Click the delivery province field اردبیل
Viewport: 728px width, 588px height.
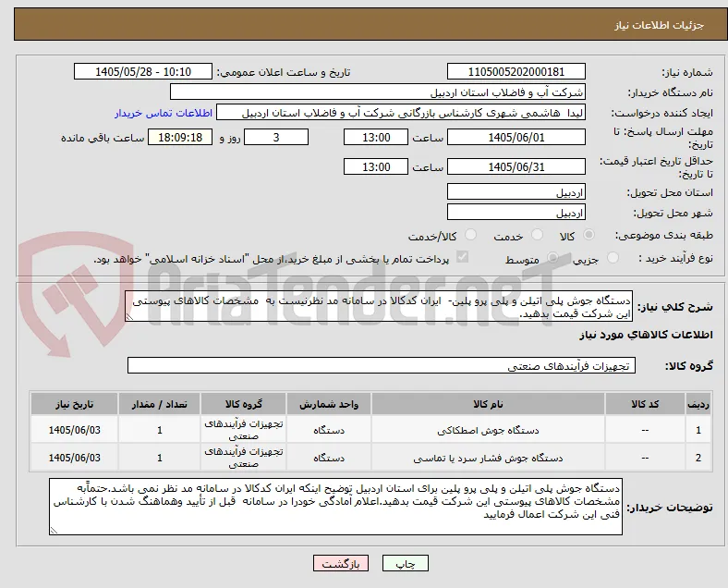click(x=516, y=191)
